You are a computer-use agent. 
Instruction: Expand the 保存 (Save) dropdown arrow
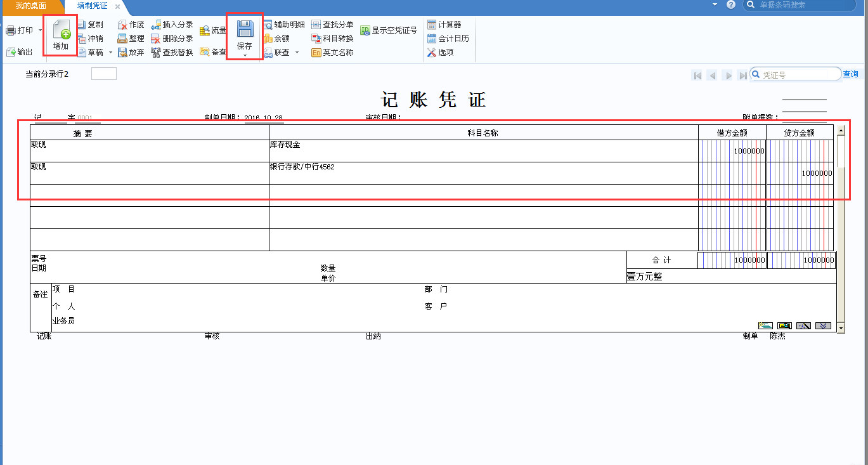(x=245, y=56)
